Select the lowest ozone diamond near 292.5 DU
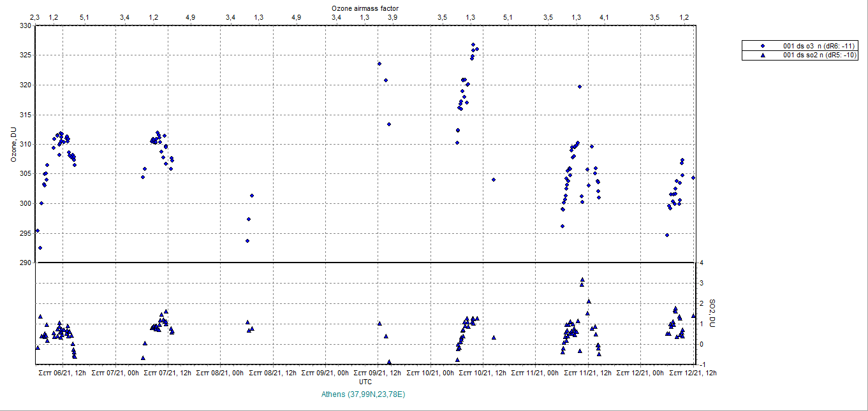868x411 pixels. pyautogui.click(x=40, y=248)
